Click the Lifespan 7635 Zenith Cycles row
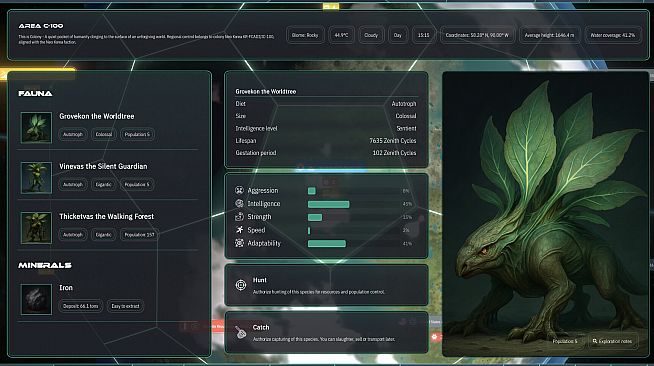The image size is (654, 366). point(326,140)
